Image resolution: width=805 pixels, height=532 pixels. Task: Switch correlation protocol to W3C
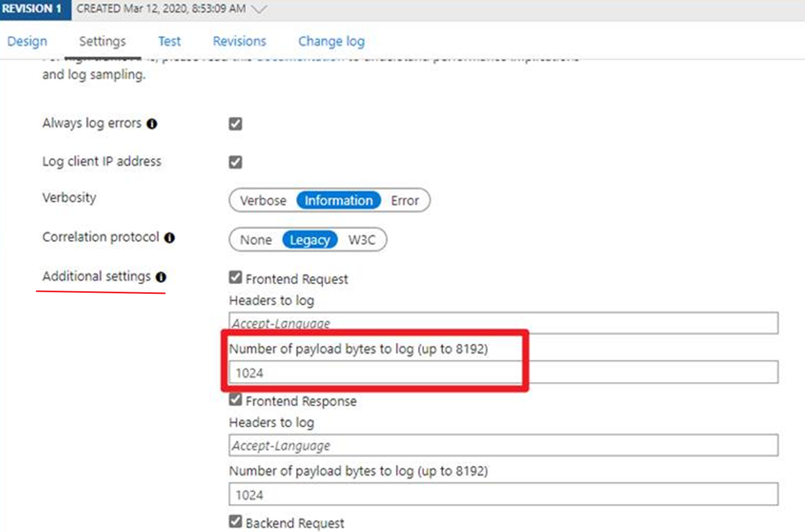point(362,240)
